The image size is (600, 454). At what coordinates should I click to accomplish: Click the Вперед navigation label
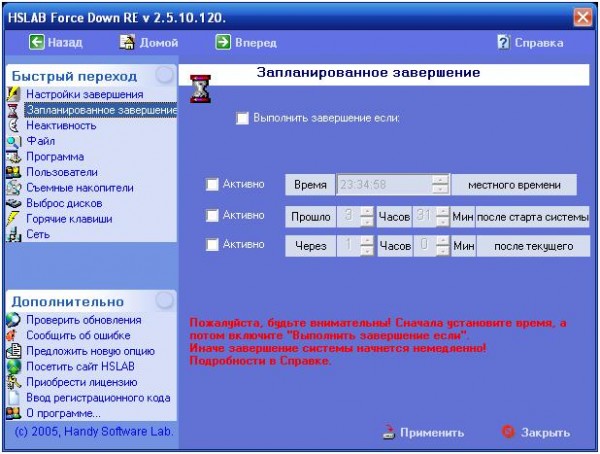(256, 42)
